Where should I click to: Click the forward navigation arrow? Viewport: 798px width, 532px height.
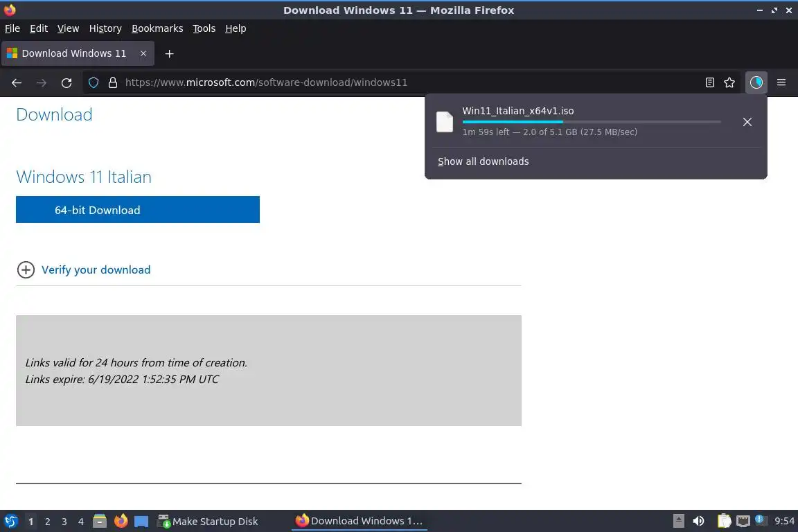[x=42, y=82]
